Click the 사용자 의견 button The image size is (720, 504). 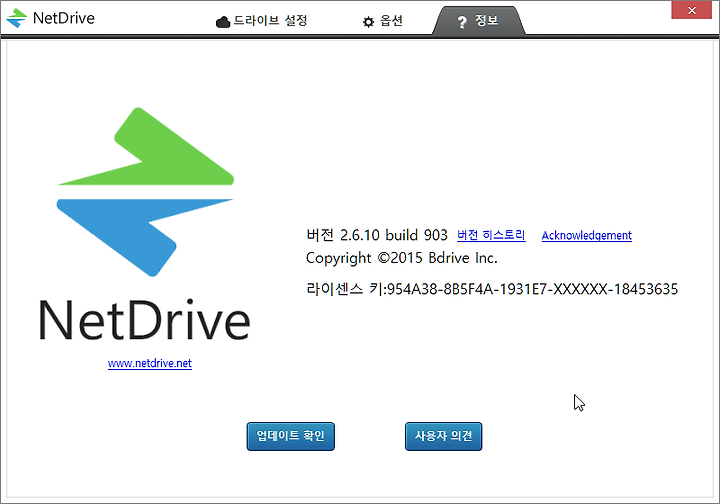coord(444,436)
